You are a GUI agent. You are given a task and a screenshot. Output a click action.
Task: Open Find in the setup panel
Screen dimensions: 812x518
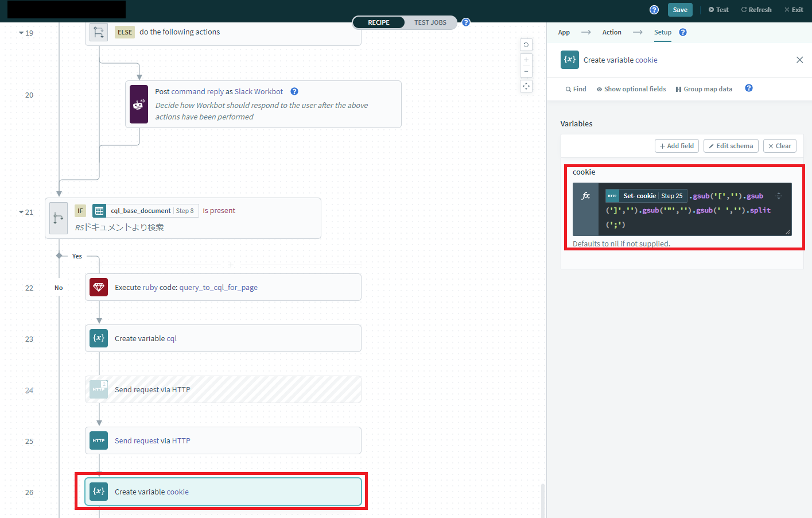pyautogui.click(x=576, y=89)
